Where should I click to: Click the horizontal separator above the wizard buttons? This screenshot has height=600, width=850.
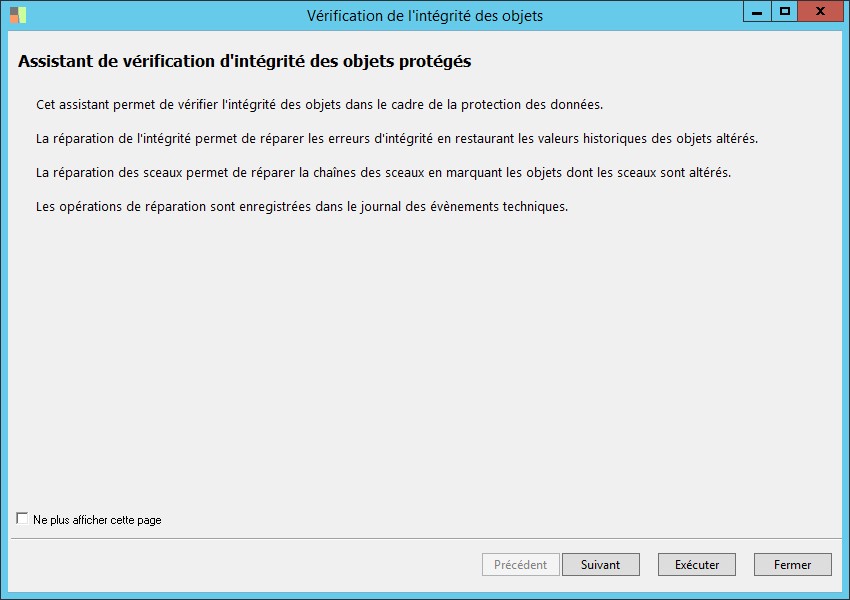click(423, 539)
